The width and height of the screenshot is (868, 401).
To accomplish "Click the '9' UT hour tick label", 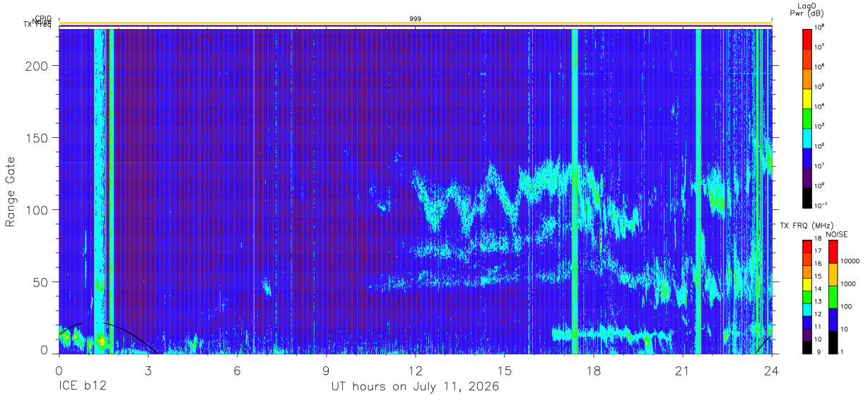I will [326, 369].
